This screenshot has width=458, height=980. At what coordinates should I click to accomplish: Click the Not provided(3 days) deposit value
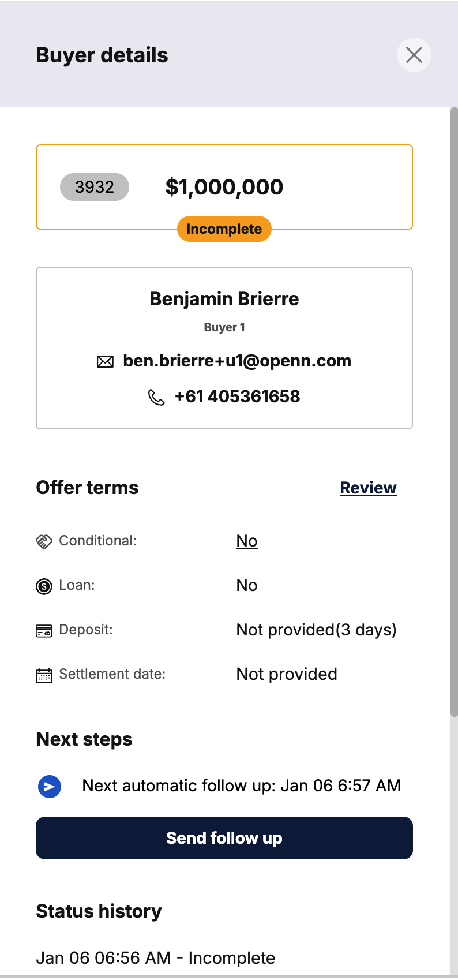click(316, 630)
